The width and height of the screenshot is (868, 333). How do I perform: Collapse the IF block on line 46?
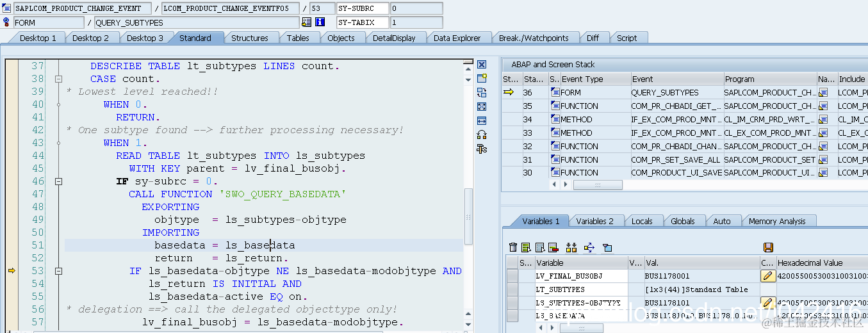[58, 181]
